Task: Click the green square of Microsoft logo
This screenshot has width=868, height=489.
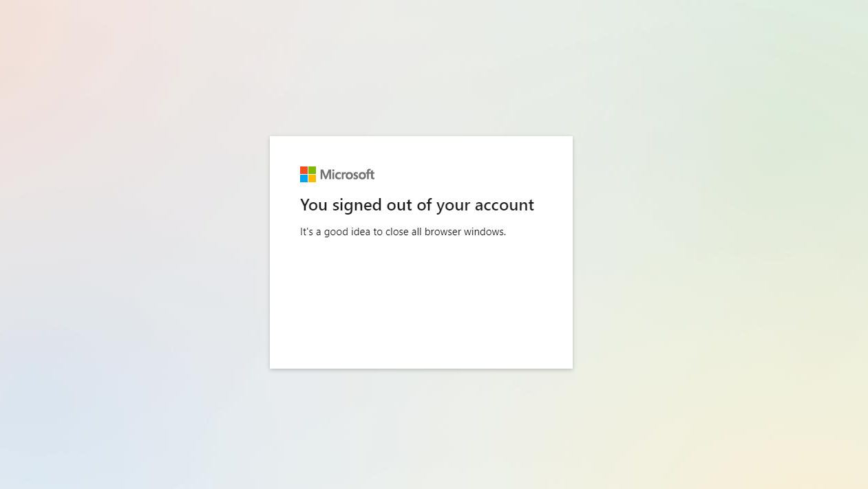Action: pos(312,170)
